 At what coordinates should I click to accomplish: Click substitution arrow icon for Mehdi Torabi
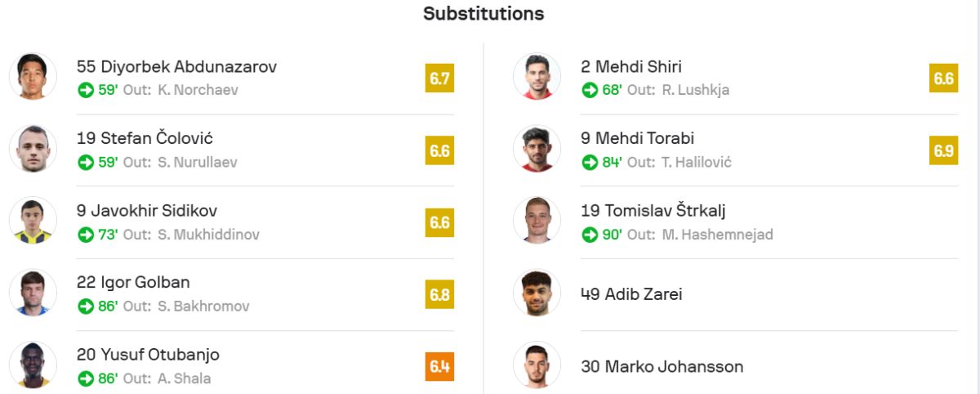(x=590, y=162)
